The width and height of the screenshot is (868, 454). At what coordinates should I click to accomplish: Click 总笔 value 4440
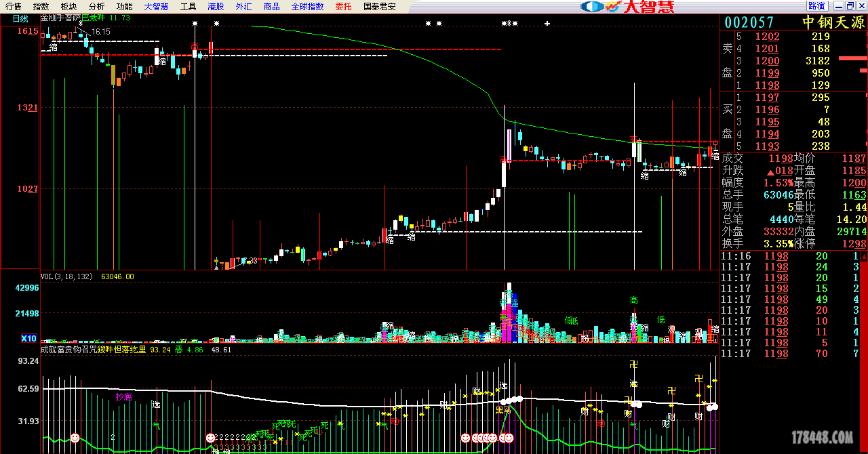pyautogui.click(x=782, y=220)
